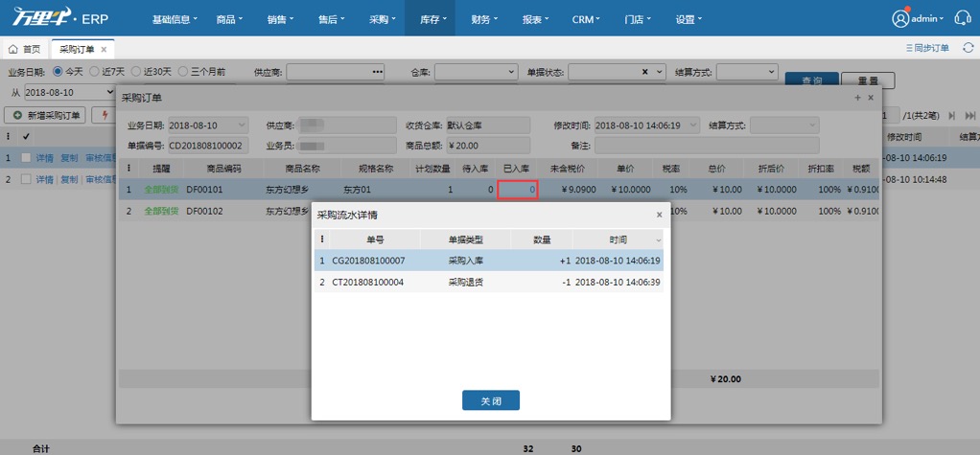Screen dimensions: 980x455
Task: Open the 报表 menu
Action: 535,19
